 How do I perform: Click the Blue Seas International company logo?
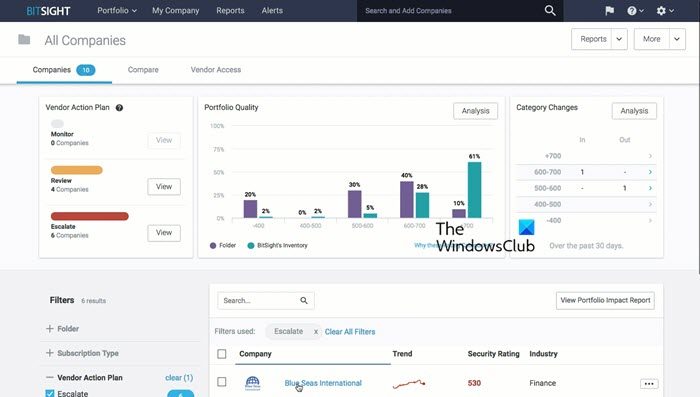tap(253, 383)
